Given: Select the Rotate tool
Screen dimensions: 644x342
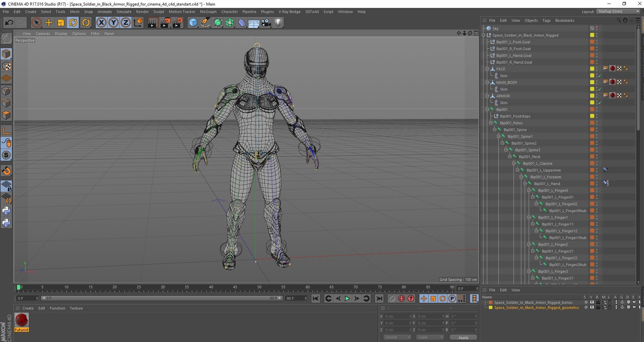Looking at the screenshot, I should [x=73, y=22].
